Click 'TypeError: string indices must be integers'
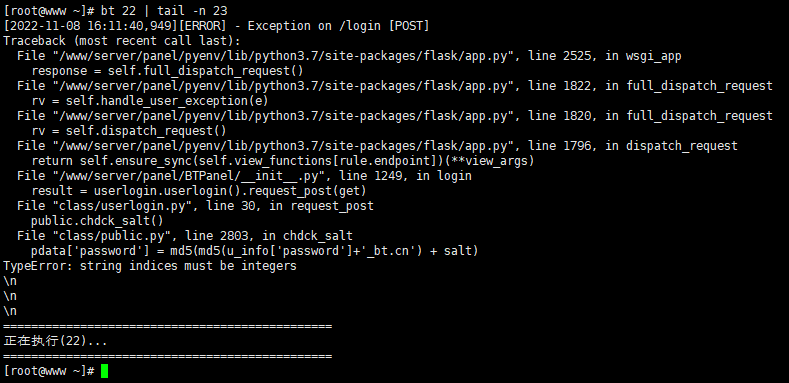The image size is (789, 383). (x=149, y=266)
